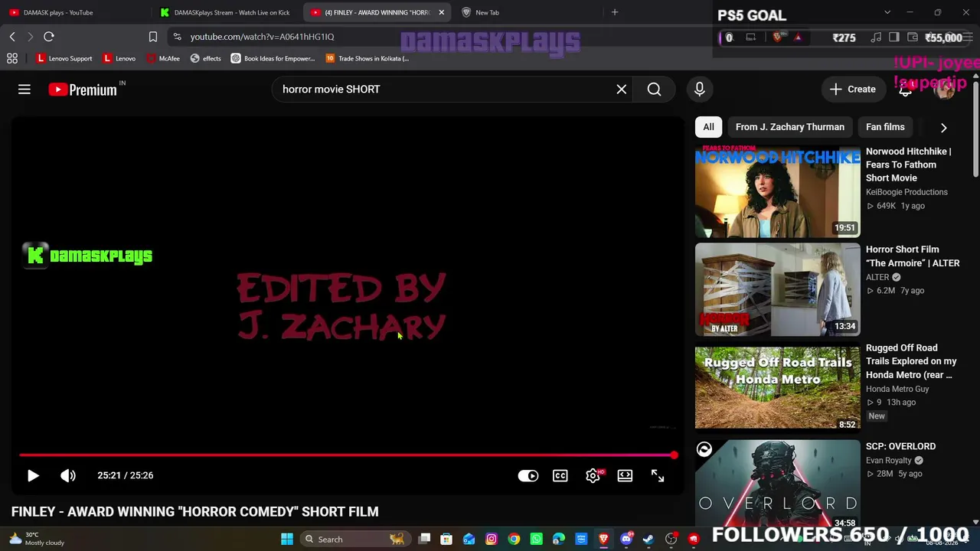This screenshot has height=551, width=980.
Task: Start voice search with the microphone
Action: (699, 90)
